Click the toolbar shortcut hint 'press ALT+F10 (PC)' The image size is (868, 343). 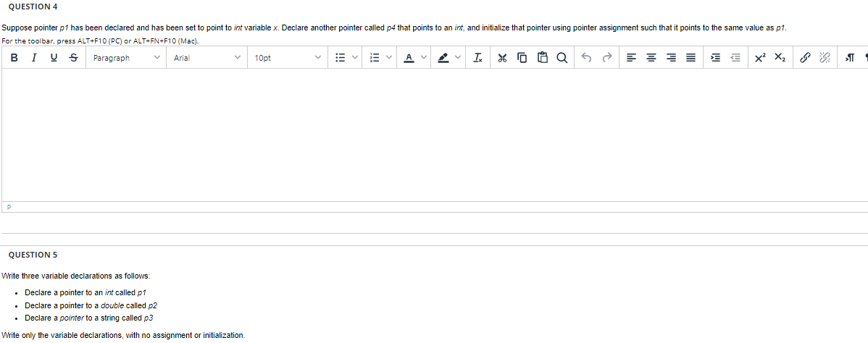click(x=100, y=41)
